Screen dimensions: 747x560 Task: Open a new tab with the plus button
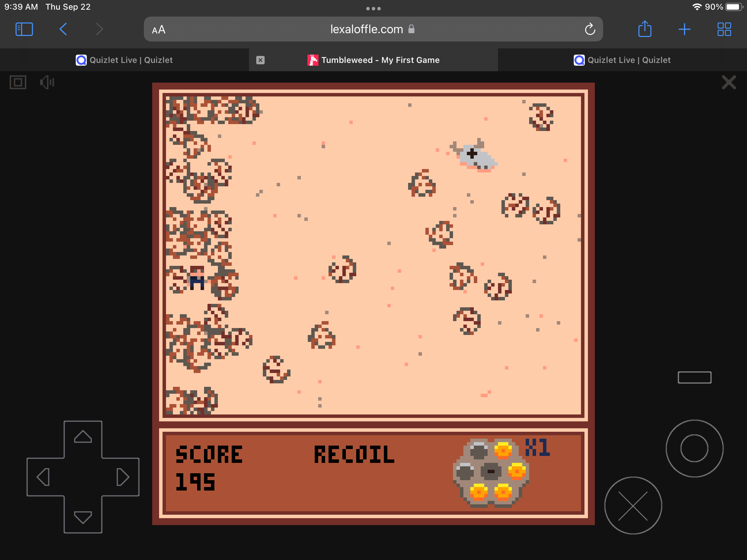684,29
